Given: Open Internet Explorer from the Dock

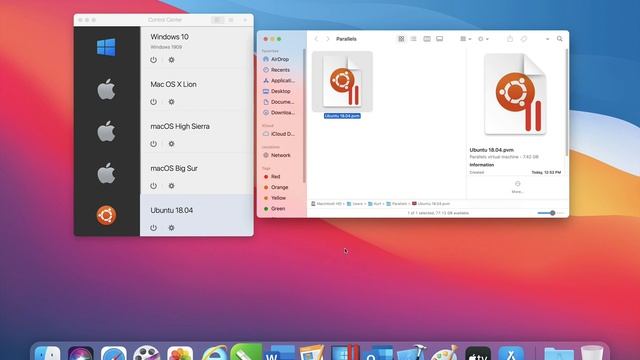Looking at the screenshot, I should 214,354.
